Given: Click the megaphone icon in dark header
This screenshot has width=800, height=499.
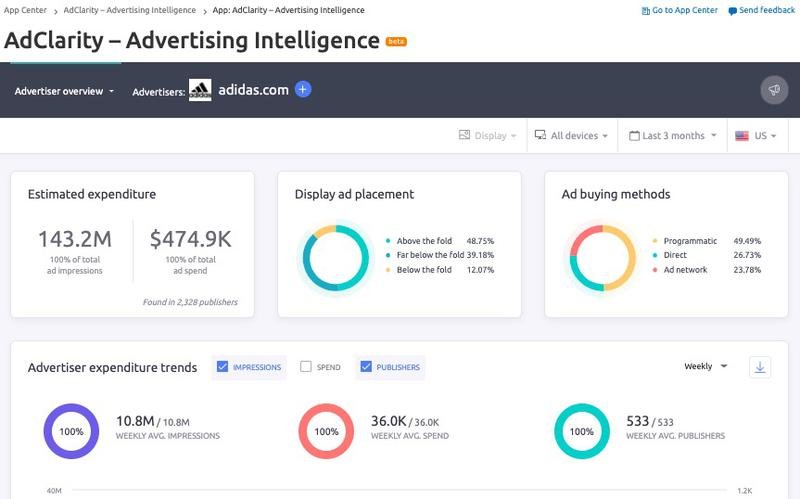Looking at the screenshot, I should [x=774, y=90].
